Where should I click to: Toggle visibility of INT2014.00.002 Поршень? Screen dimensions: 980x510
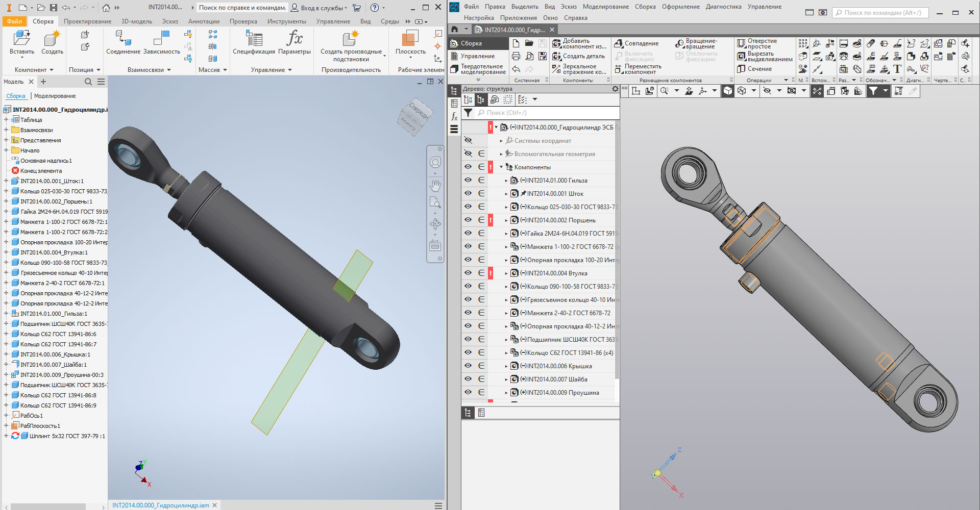point(468,220)
